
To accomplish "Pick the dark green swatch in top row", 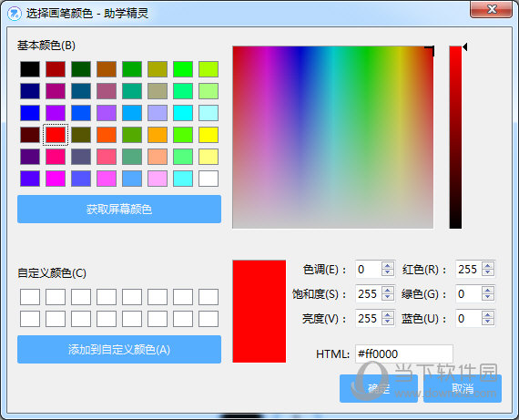I will pos(81,69).
